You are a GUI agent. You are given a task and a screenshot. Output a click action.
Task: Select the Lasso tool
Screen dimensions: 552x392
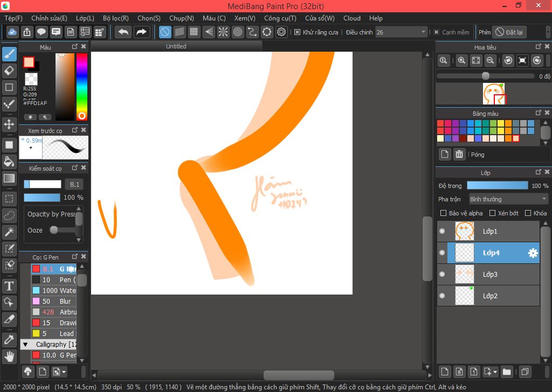10,215
